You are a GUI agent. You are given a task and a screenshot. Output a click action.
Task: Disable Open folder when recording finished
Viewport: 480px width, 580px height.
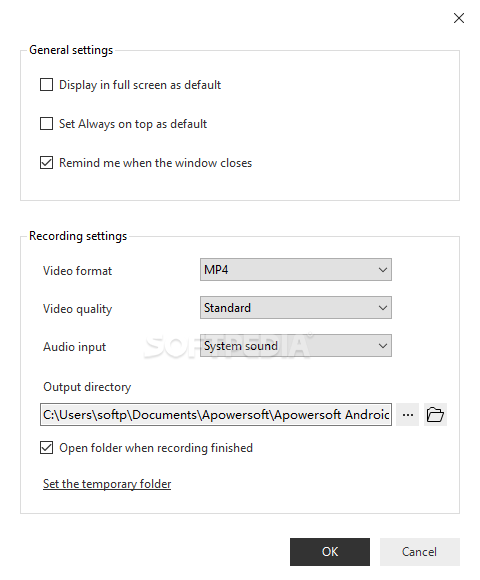coord(46,448)
